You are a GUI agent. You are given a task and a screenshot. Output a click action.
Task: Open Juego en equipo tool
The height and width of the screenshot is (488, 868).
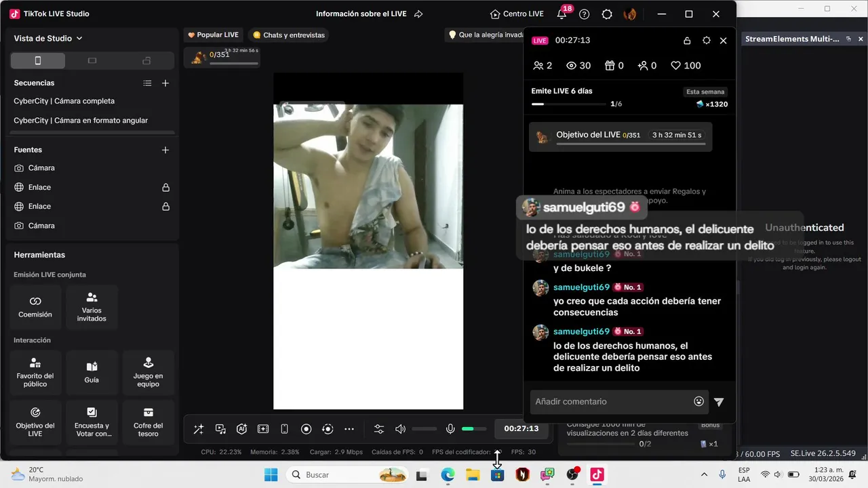click(x=148, y=372)
